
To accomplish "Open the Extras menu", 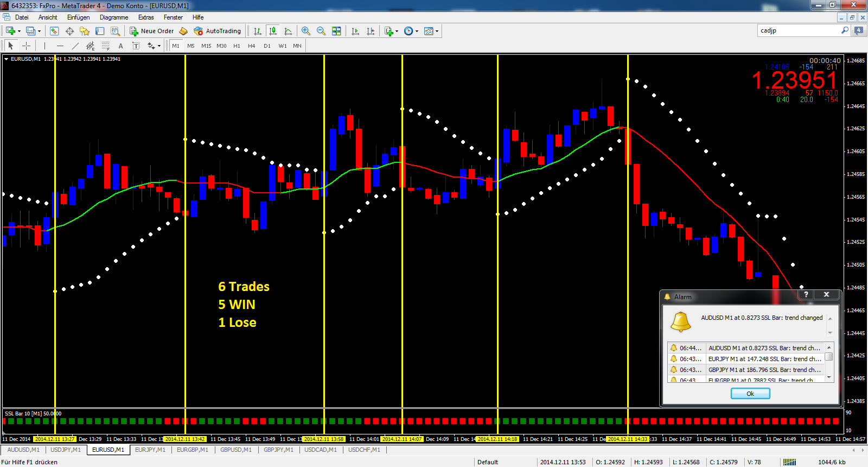I will pyautogui.click(x=146, y=17).
